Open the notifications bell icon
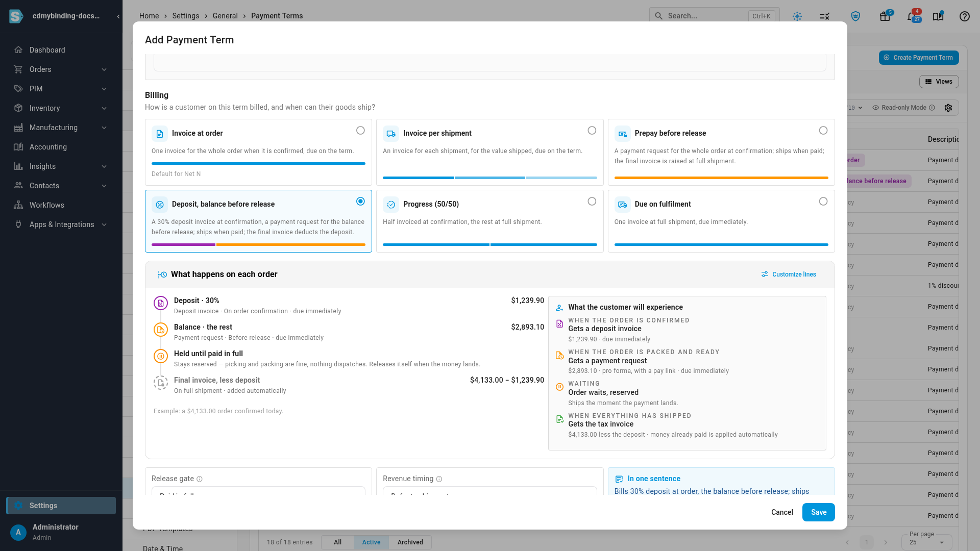This screenshot has width=980, height=551. point(912,16)
